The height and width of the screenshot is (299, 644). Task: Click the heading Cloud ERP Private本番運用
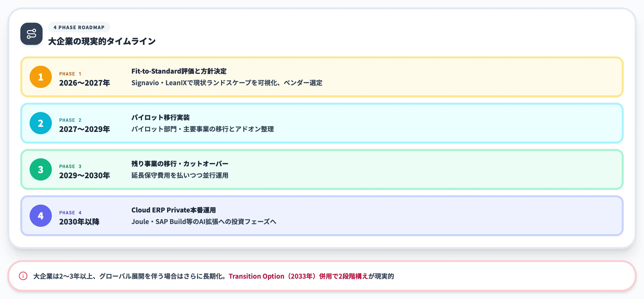(x=174, y=210)
